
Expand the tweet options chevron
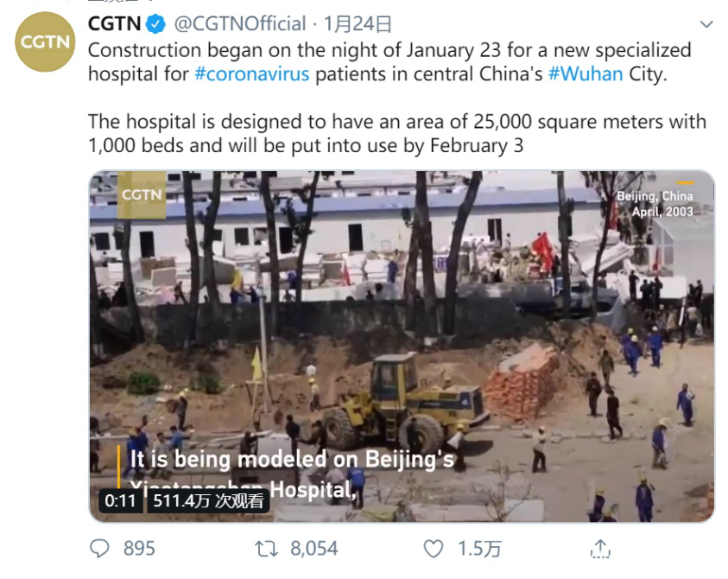point(706,23)
